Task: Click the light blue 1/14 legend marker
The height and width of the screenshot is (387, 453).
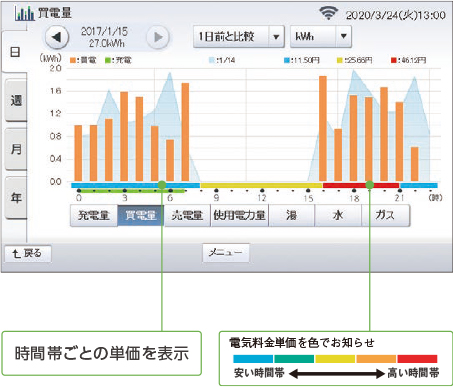Action: [x=212, y=60]
